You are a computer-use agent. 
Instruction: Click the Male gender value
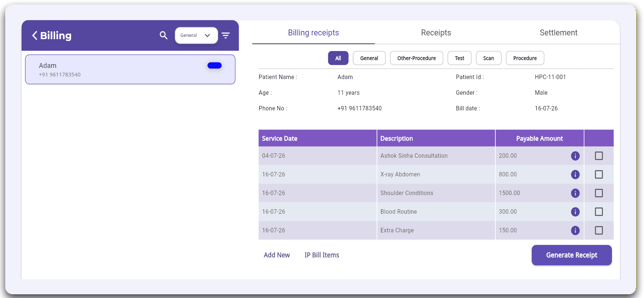point(541,93)
